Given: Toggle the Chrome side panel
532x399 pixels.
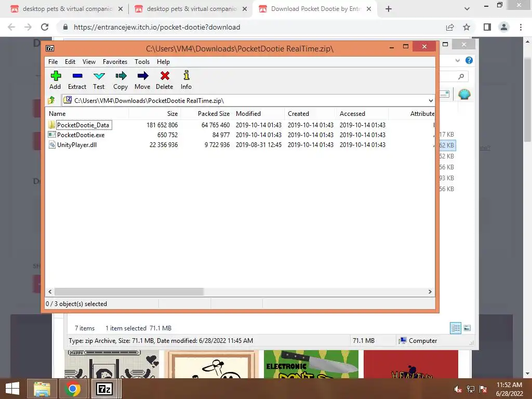Looking at the screenshot, I should click(x=487, y=27).
